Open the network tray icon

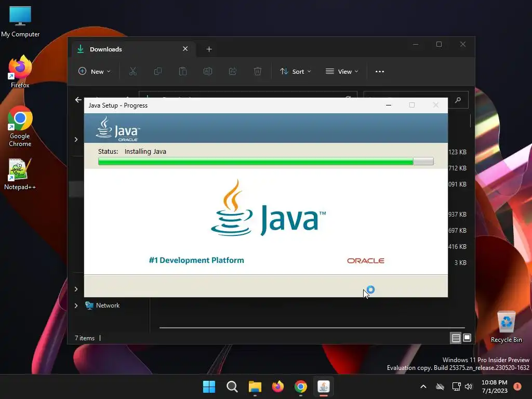(456, 387)
